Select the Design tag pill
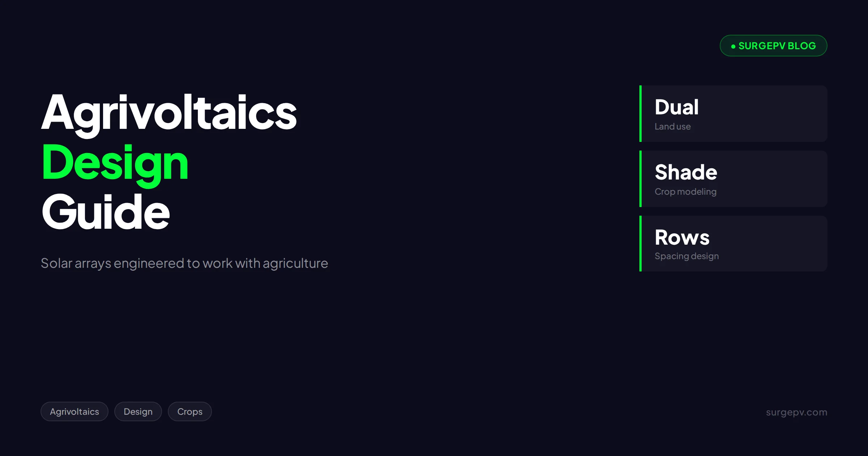868x456 pixels. (x=138, y=411)
